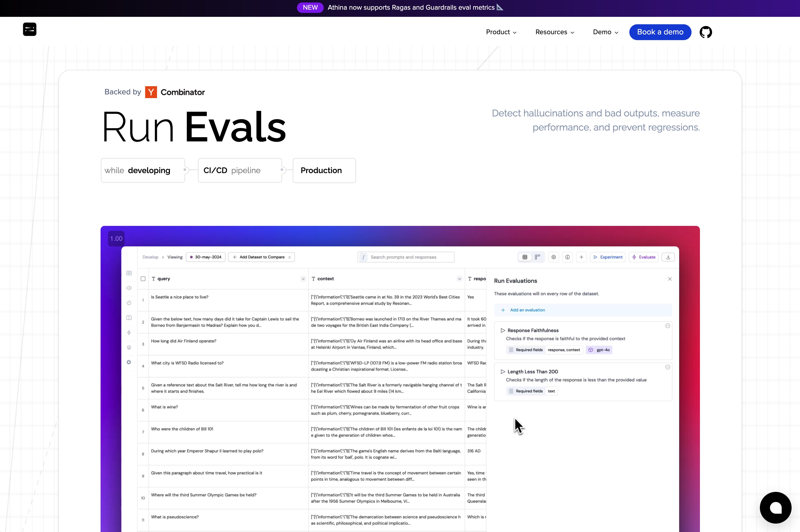
Task: Click the Book a demo button
Action: pos(660,32)
